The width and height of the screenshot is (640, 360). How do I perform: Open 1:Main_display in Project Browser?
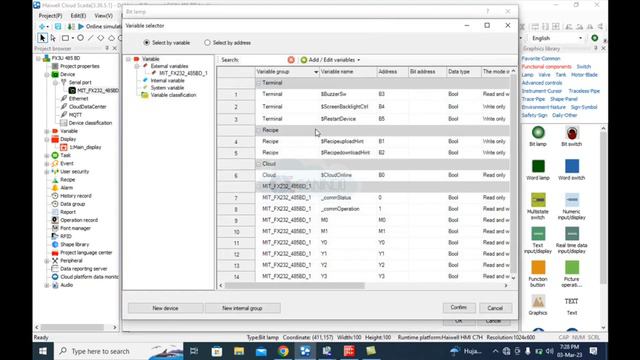tap(85, 147)
